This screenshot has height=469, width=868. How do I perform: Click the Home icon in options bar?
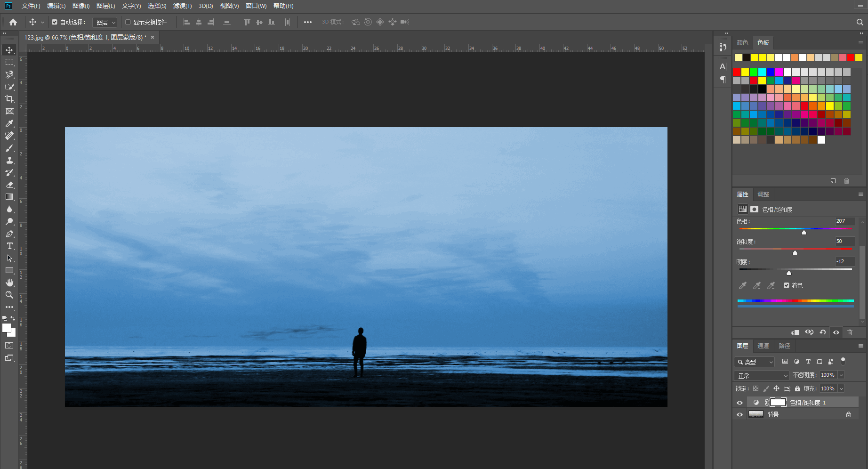(13, 22)
